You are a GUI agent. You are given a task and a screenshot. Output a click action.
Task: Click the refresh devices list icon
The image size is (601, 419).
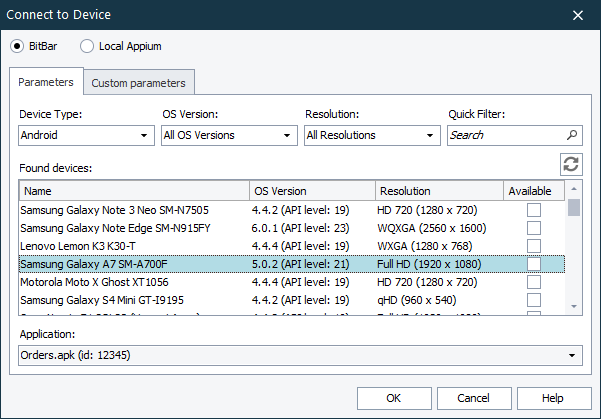coord(571,165)
